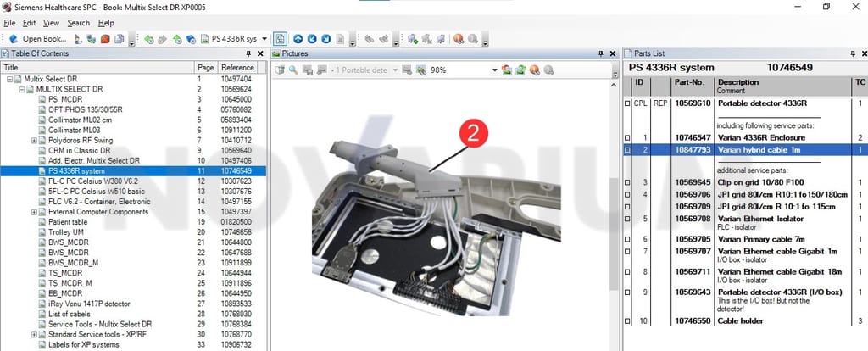The height and width of the screenshot is (351, 868).
Task: Click the zoom magnifier icon in Pictures toolbar
Action: pyautogui.click(x=293, y=70)
